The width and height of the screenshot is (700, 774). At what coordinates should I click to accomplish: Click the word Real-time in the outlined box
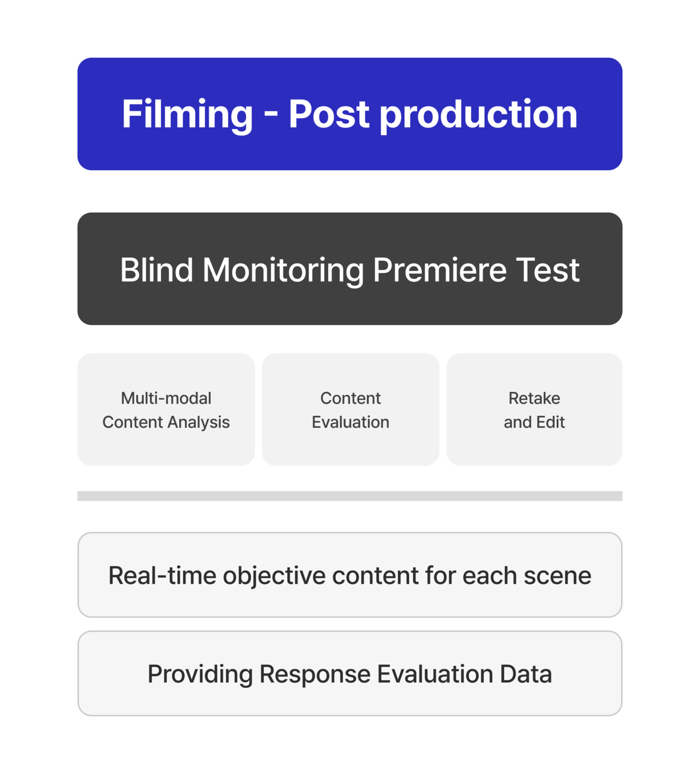[162, 576]
